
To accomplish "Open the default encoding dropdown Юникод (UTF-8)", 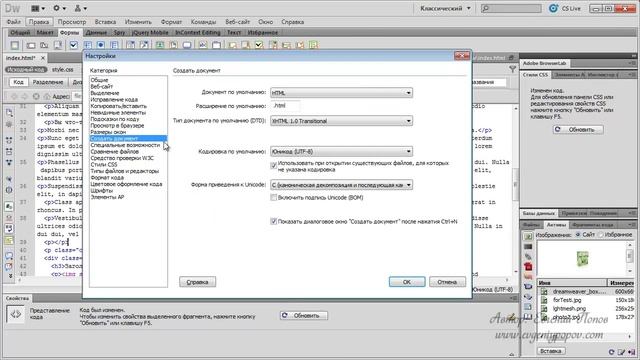I will click(x=341, y=151).
